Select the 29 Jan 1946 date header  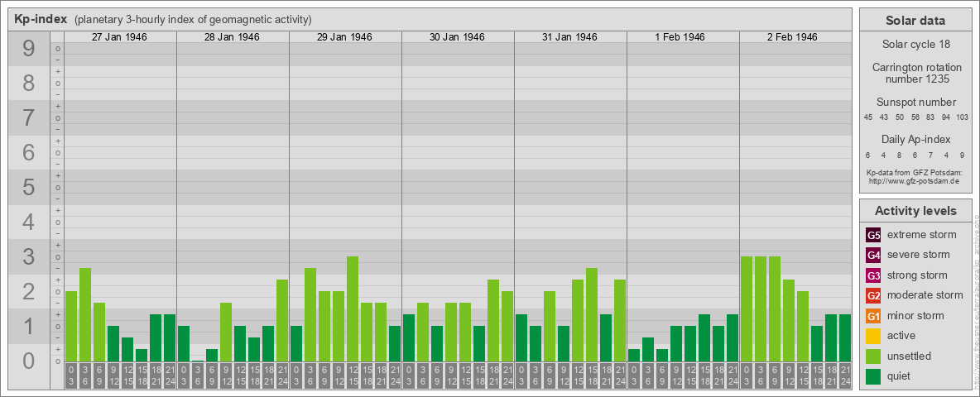[344, 37]
